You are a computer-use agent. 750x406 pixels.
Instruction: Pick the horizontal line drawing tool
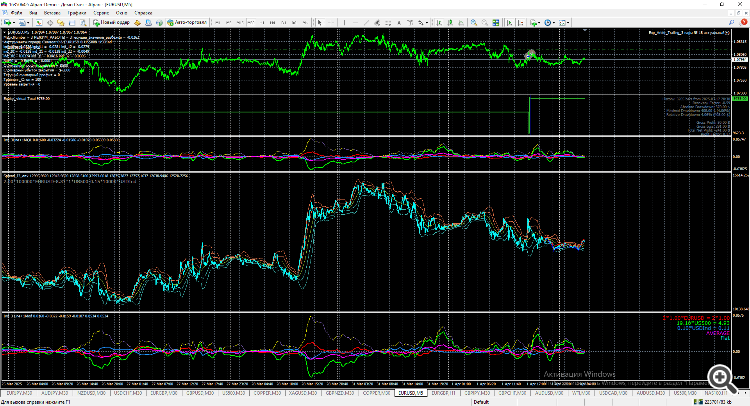(x=356, y=22)
